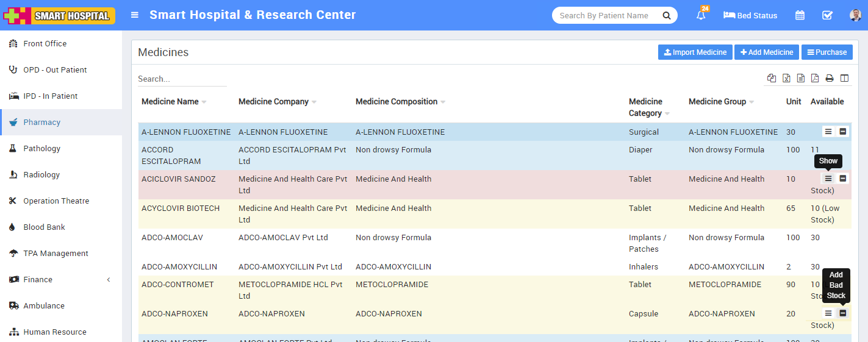Image resolution: width=868 pixels, height=342 pixels.
Task: Toggle column visibility icon
Action: point(844,78)
